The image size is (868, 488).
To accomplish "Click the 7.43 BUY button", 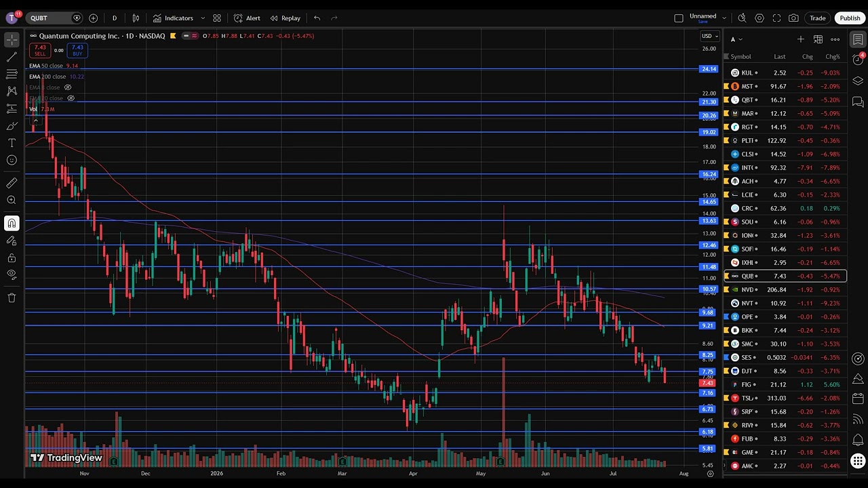I will pyautogui.click(x=77, y=50).
